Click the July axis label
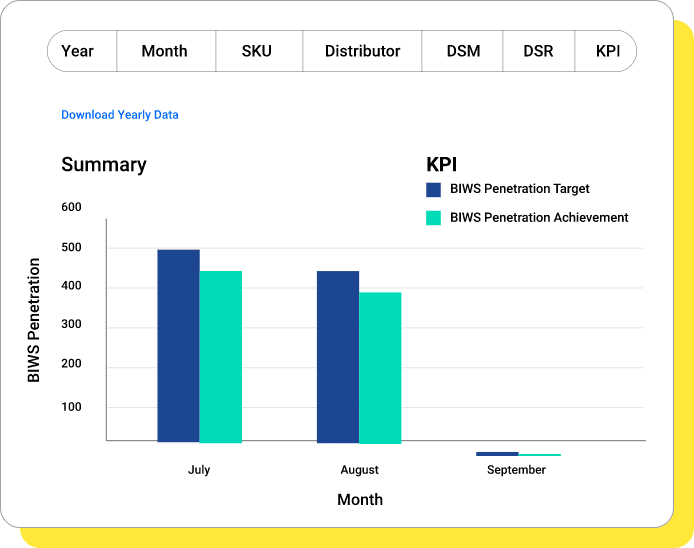This screenshot has height=548, width=694. [199, 470]
